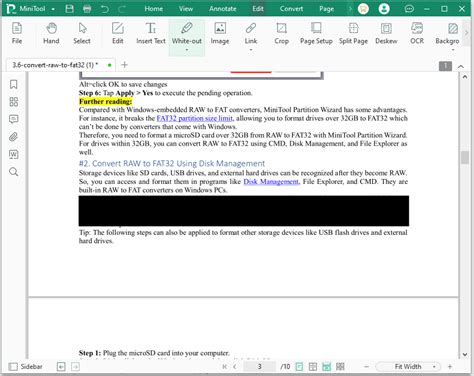474x376 pixels.
Task: Print the document with printer icon
Action: 87,9
